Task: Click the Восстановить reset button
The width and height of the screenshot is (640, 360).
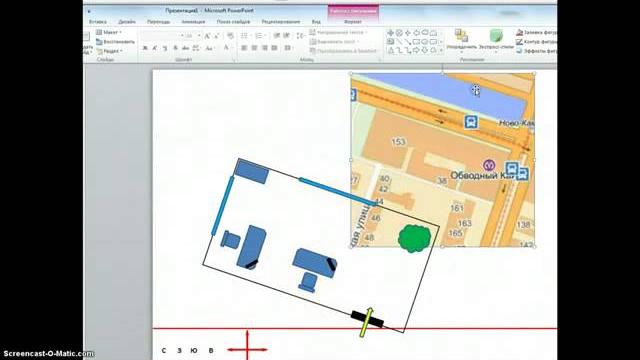Action: (x=115, y=42)
